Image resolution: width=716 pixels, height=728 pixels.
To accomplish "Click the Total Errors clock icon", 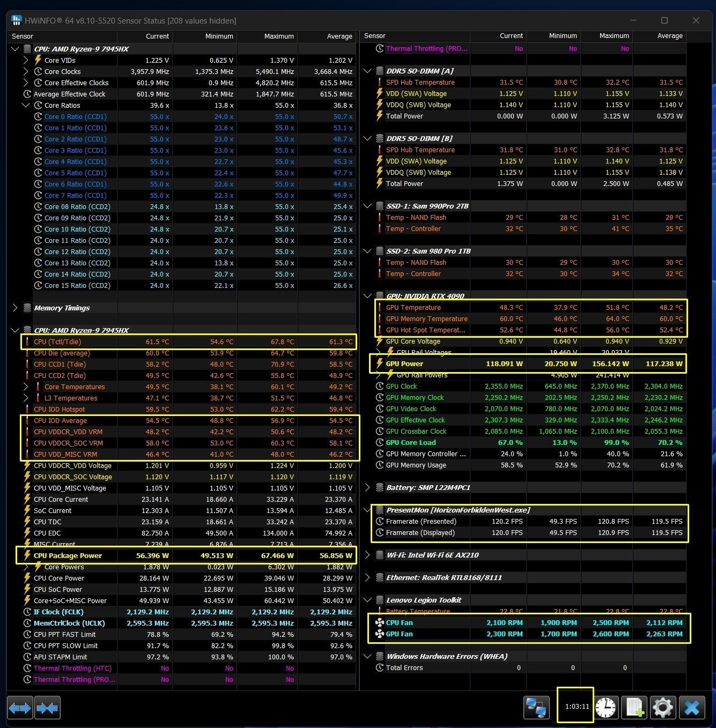I will [380, 668].
